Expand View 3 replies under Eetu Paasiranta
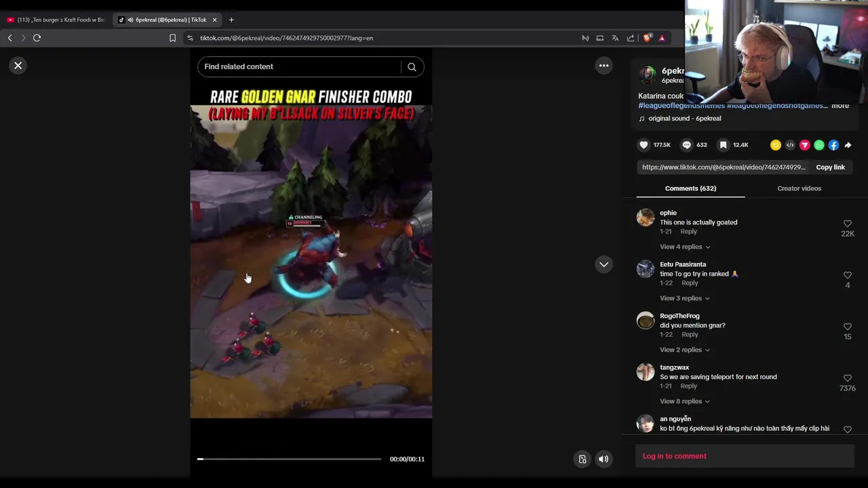The image size is (868, 488). (685, 298)
